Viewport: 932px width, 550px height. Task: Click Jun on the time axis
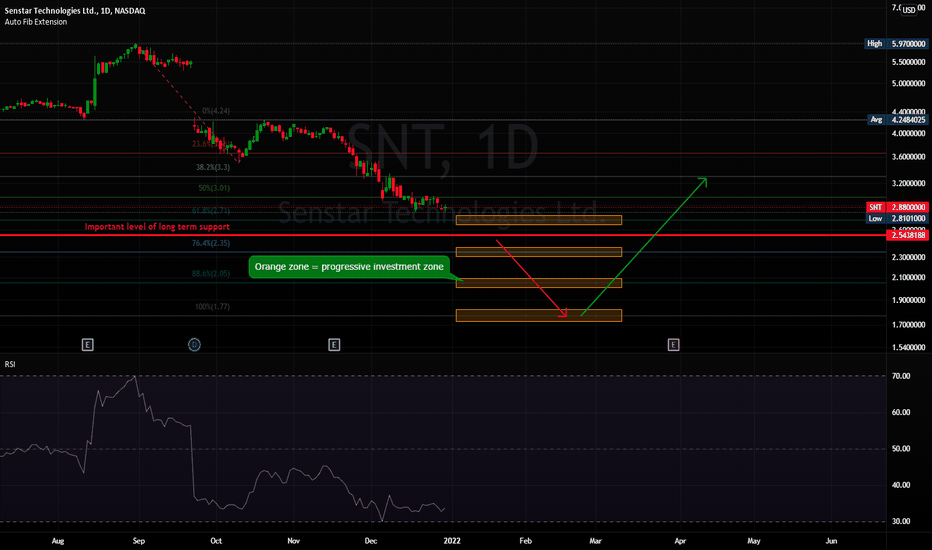[x=832, y=540]
